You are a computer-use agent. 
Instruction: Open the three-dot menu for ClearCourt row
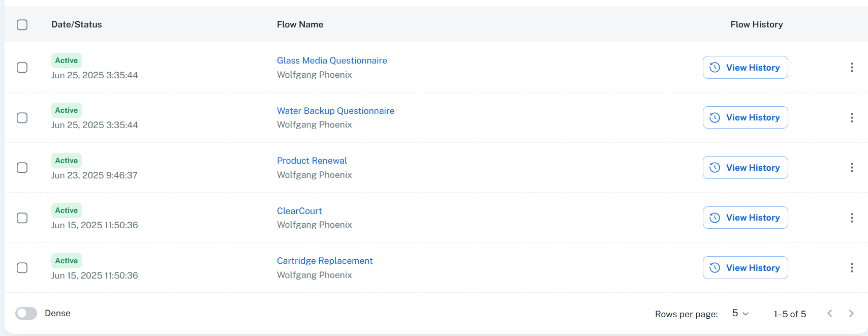click(852, 218)
